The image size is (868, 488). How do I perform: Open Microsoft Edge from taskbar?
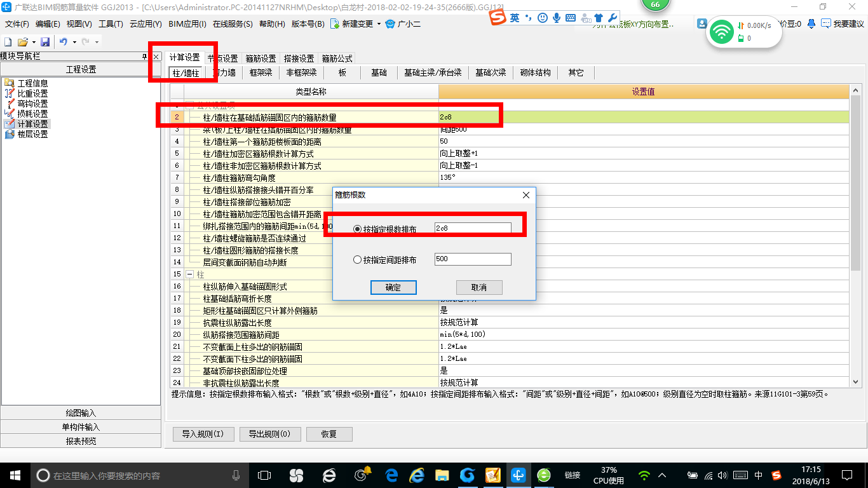(392, 475)
